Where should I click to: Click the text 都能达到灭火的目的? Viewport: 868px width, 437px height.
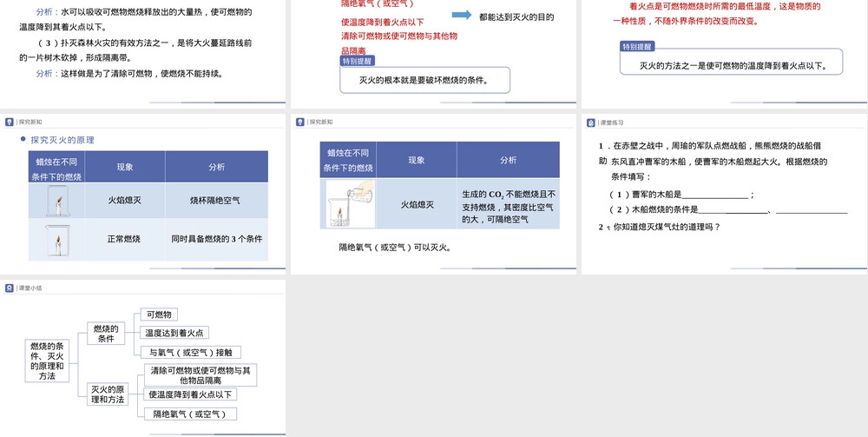516,17
